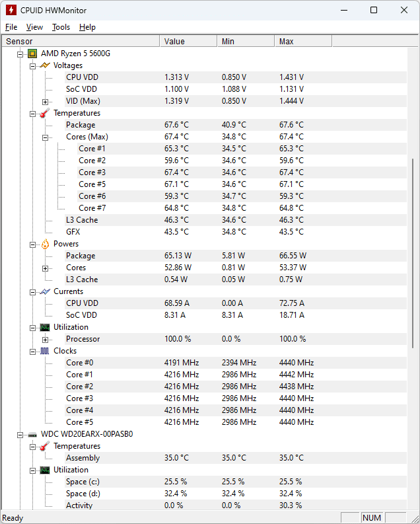Viewport: 420px width, 524px height.
Task: Expand the Processor utilization entry
Action: (x=46, y=339)
